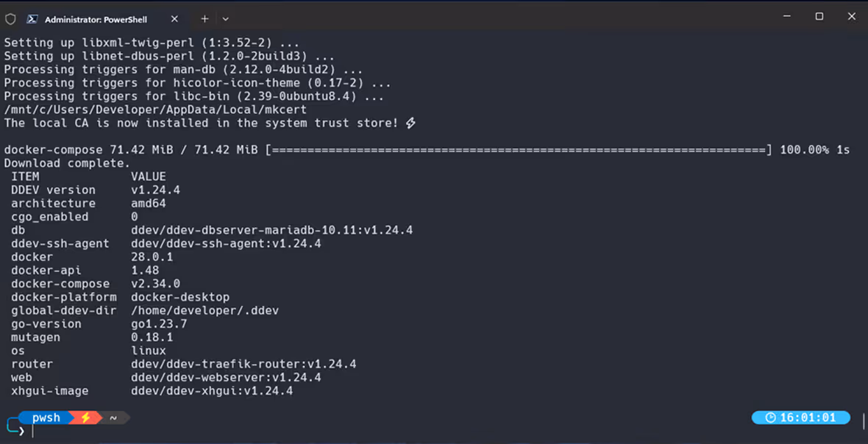Image resolution: width=868 pixels, height=444 pixels.
Task: Click the 16:01:01 timestamp badge
Action: tap(800, 418)
